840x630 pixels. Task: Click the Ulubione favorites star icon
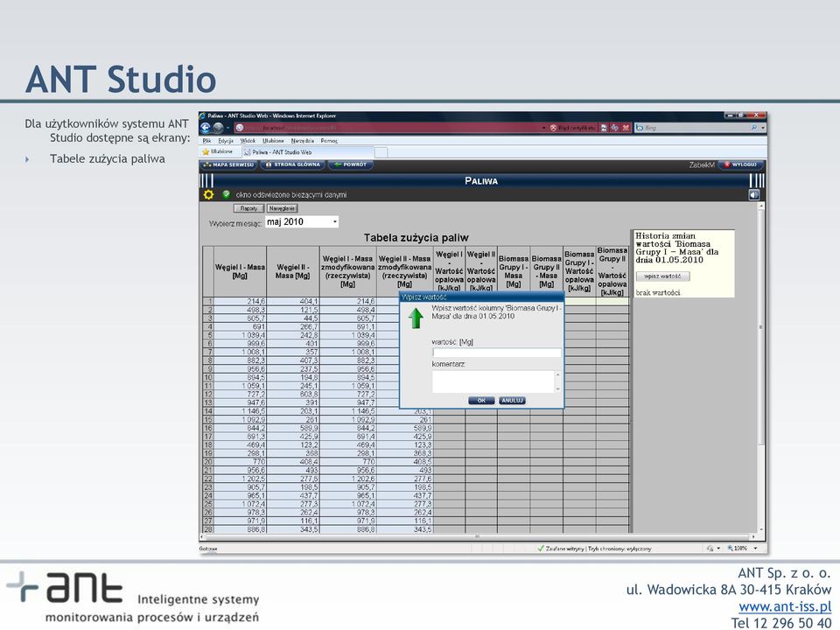pyautogui.click(x=205, y=152)
